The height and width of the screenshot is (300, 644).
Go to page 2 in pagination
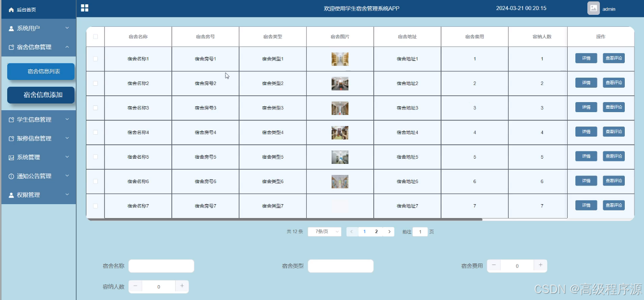[376, 231]
